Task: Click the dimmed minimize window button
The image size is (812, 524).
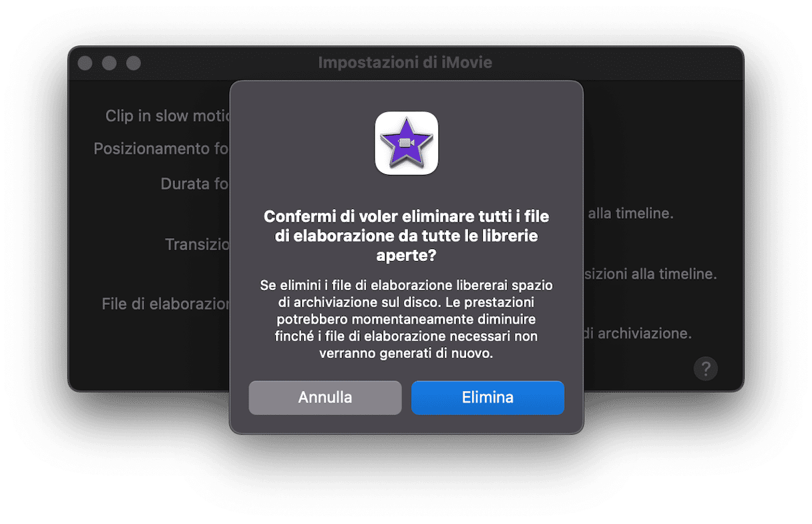Action: pyautogui.click(x=110, y=63)
